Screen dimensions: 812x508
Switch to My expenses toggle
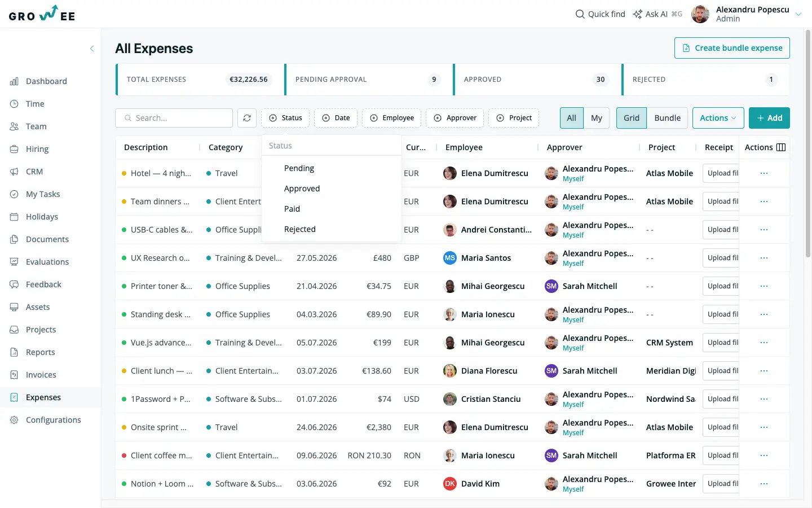click(597, 118)
